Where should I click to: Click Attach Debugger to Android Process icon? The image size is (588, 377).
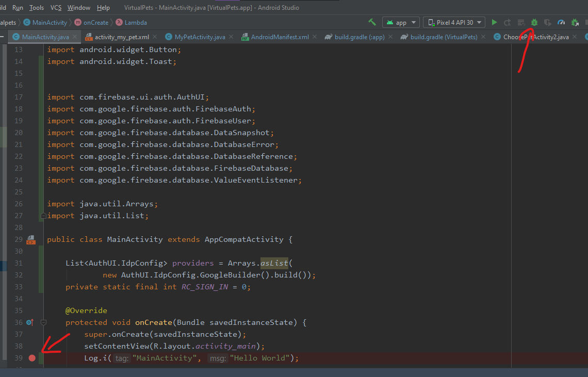(575, 23)
